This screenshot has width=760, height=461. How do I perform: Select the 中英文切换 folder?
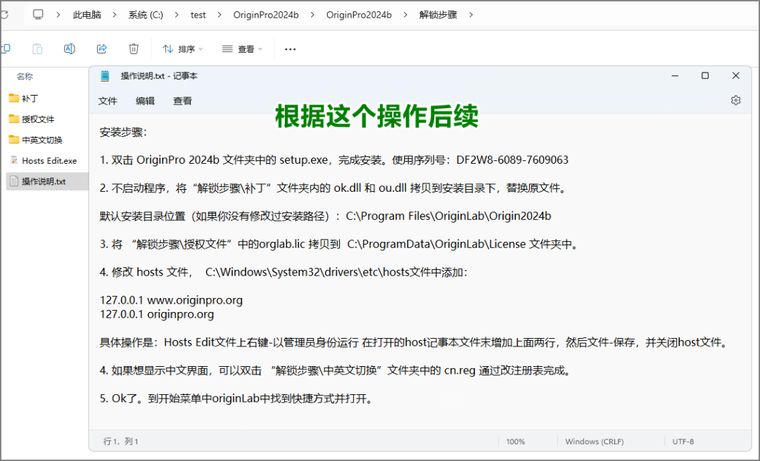(x=35, y=140)
